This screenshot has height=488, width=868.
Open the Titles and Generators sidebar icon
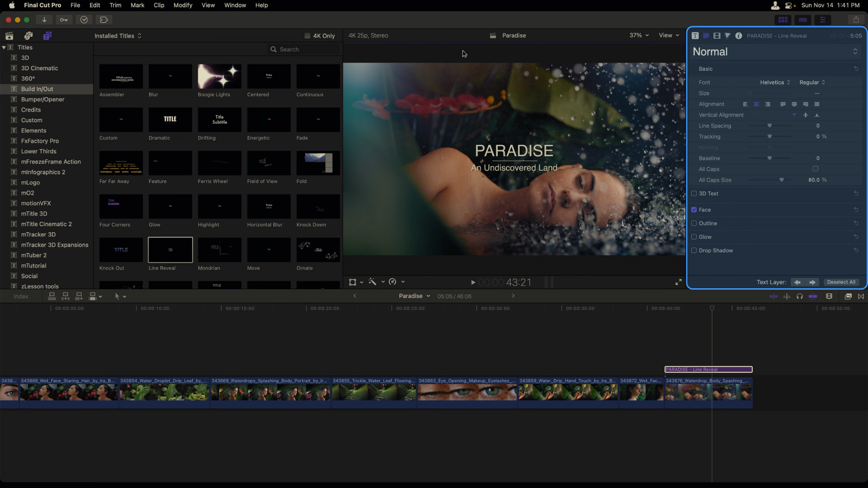click(x=47, y=36)
